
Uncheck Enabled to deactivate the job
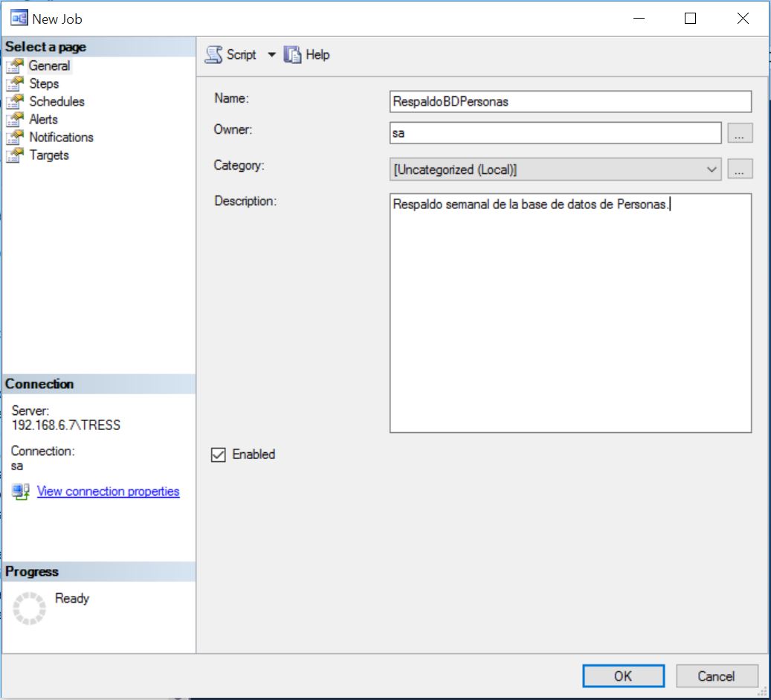218,455
